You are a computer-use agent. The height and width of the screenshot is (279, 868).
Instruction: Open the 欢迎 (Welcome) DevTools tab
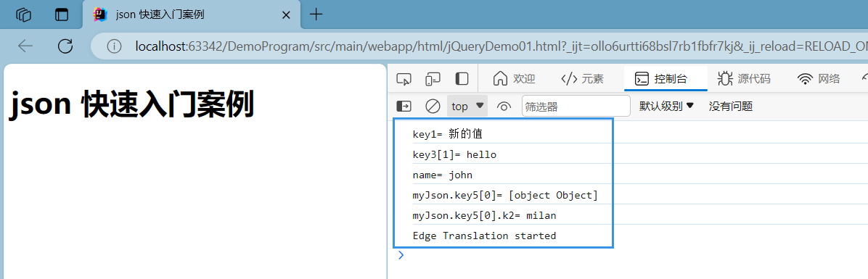514,79
